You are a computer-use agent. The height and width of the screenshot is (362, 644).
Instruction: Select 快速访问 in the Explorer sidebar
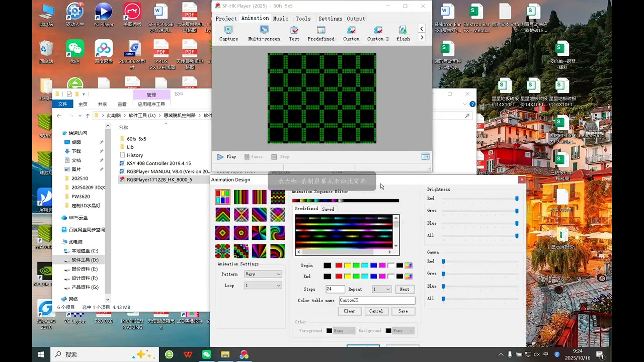[x=77, y=133]
